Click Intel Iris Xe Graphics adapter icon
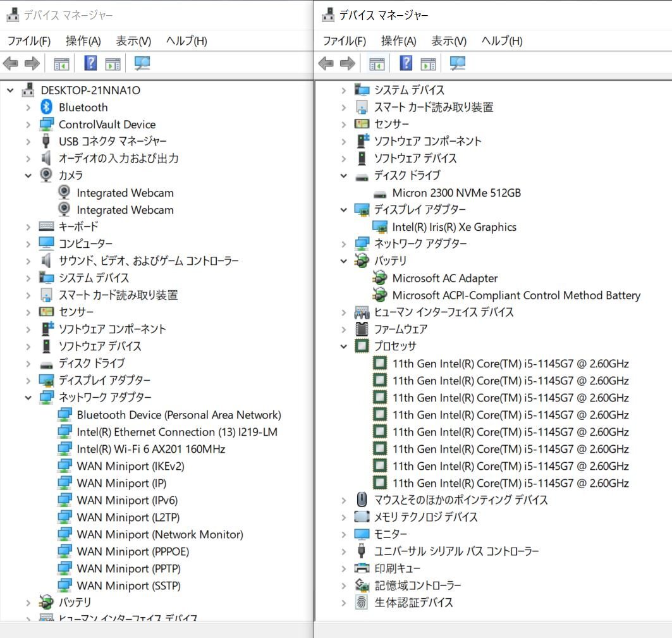 [380, 227]
